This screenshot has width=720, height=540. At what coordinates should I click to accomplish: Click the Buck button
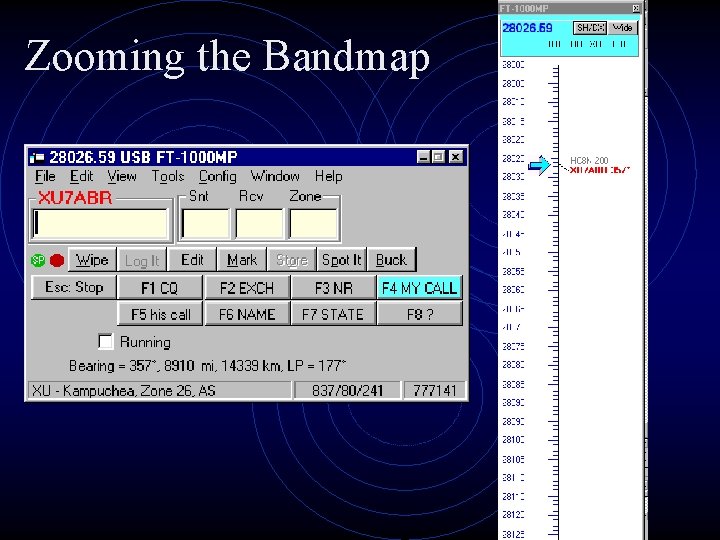391,260
